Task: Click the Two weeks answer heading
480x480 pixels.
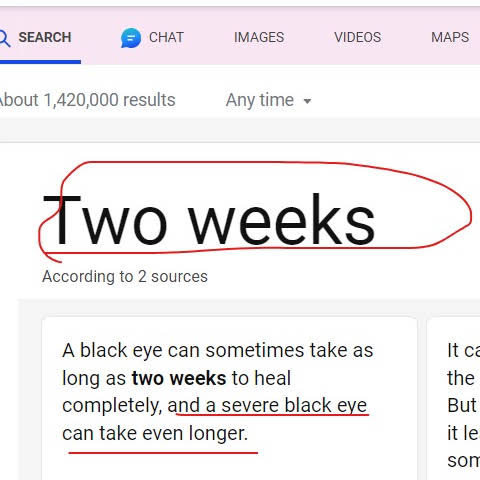Action: [x=209, y=219]
